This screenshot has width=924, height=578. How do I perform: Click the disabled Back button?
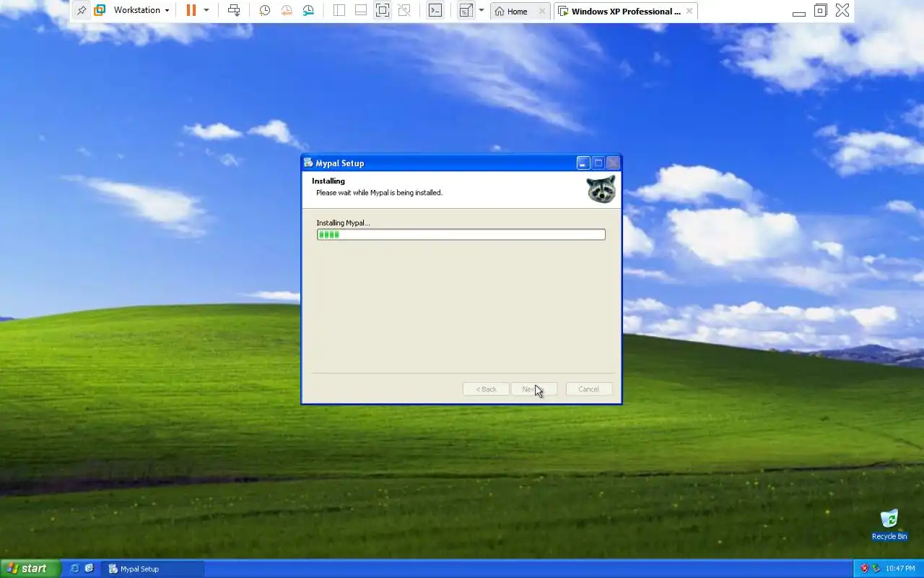coord(486,389)
